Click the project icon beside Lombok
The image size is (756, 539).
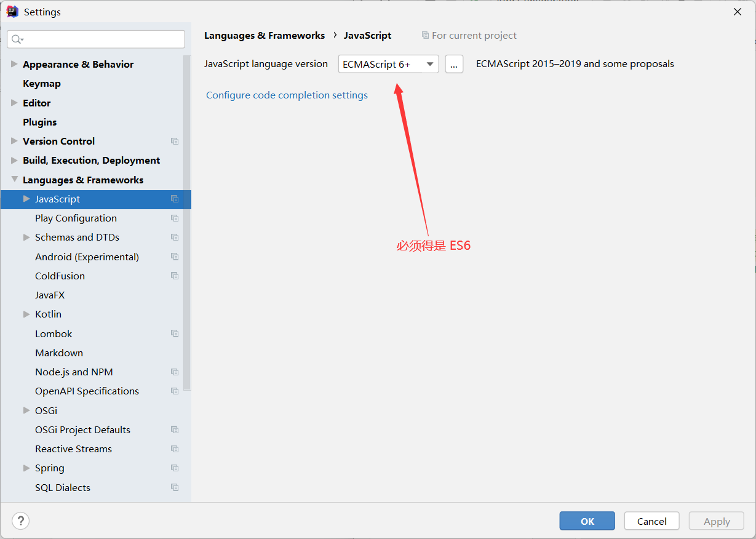point(175,333)
